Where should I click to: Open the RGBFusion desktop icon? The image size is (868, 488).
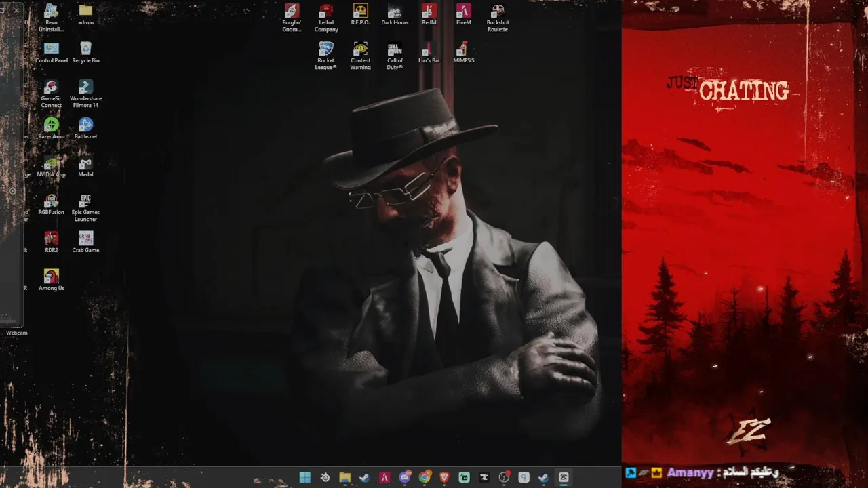(x=51, y=204)
